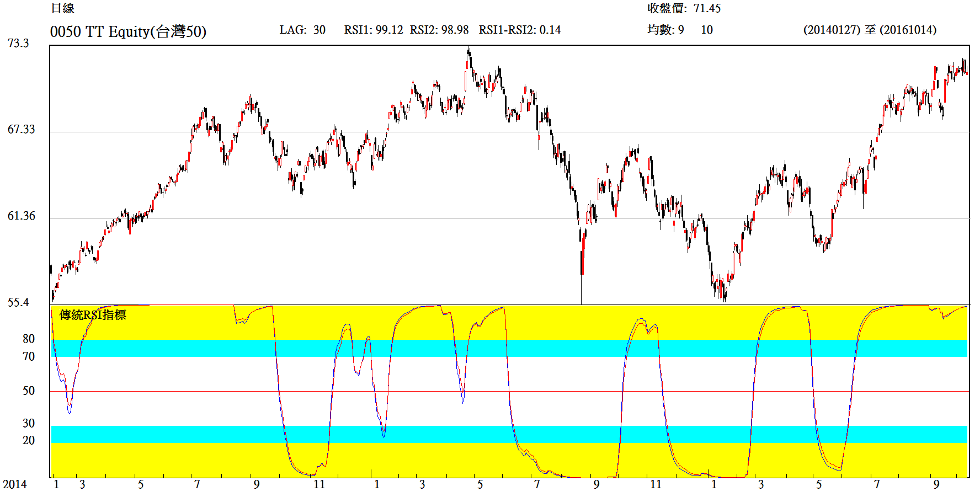The height and width of the screenshot is (497, 980).
Task: Select the RSI 80 level axis label
Action: [x=29, y=339]
